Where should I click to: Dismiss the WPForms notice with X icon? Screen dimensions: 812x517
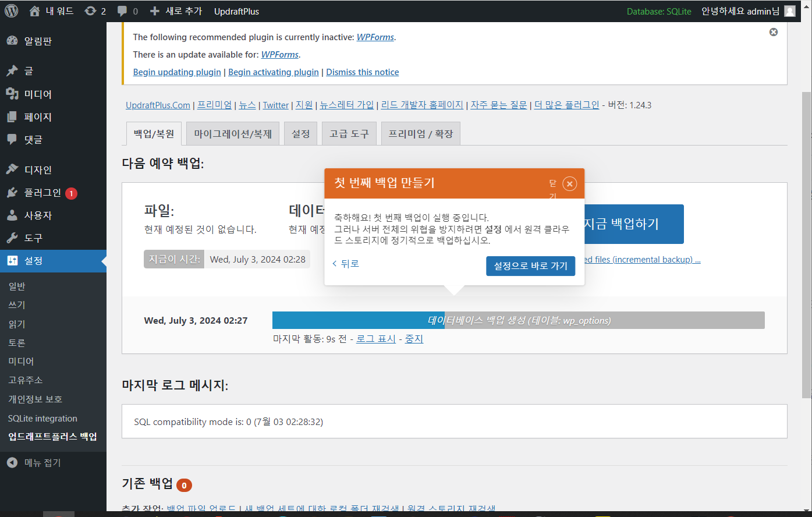coord(774,32)
